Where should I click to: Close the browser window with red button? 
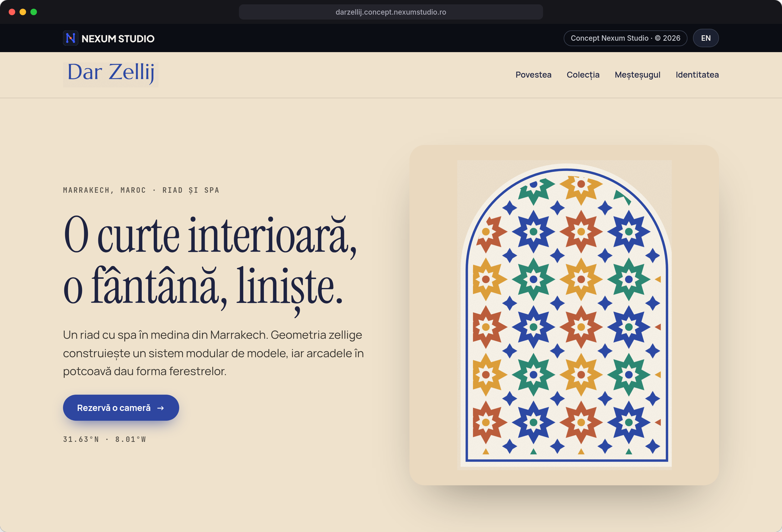[12, 12]
